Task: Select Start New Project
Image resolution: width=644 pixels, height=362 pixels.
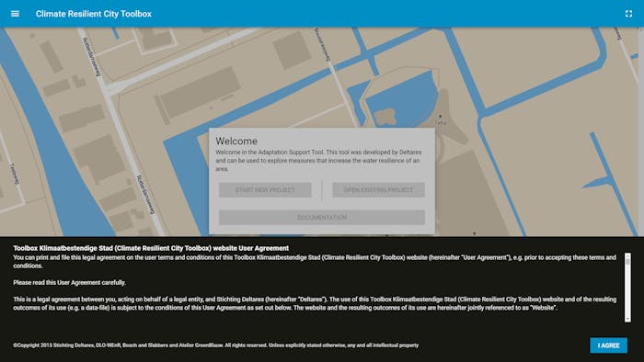Action: coord(265,190)
